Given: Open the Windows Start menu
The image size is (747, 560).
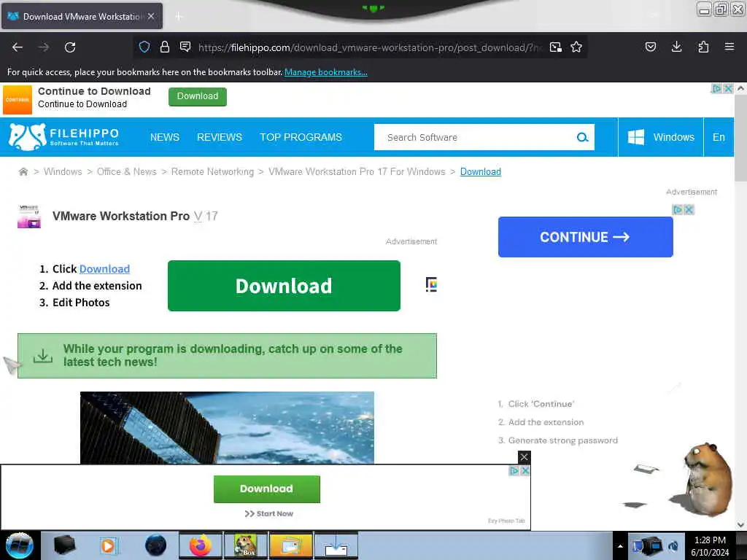Looking at the screenshot, I should 20,545.
